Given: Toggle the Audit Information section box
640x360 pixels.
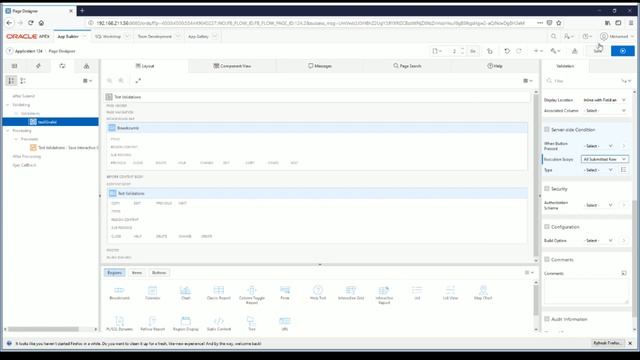Looking at the screenshot, I should [x=547, y=319].
